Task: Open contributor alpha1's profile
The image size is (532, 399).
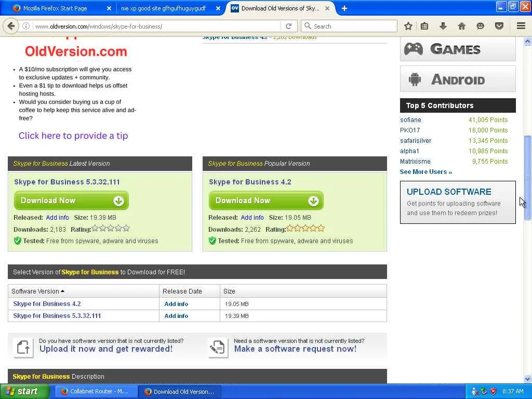Action: point(409,151)
